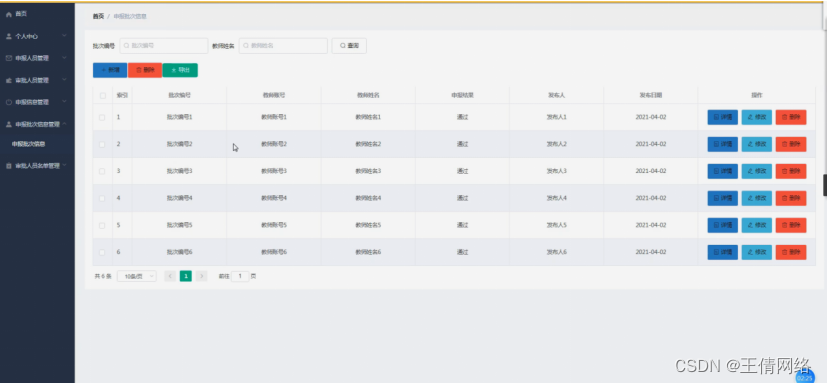This screenshot has height=384, width=827.
Task: Open 详情 for row 批次编号1
Action: 723,117
